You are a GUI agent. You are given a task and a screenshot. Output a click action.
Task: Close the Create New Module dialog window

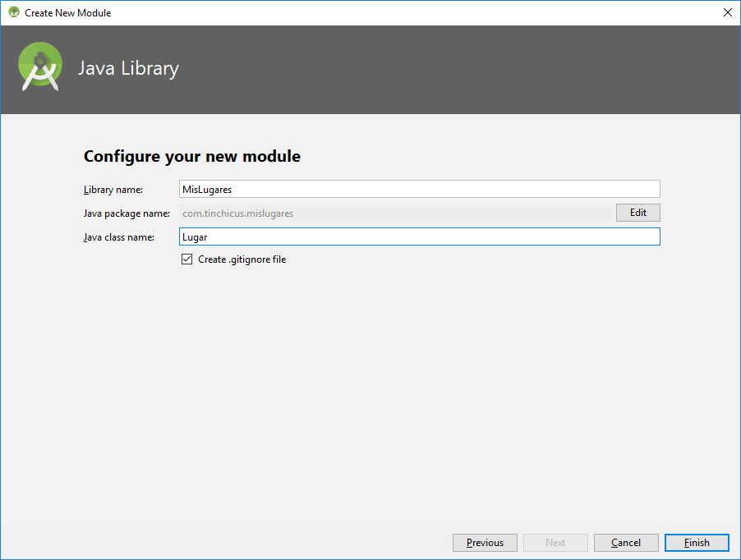pos(727,12)
